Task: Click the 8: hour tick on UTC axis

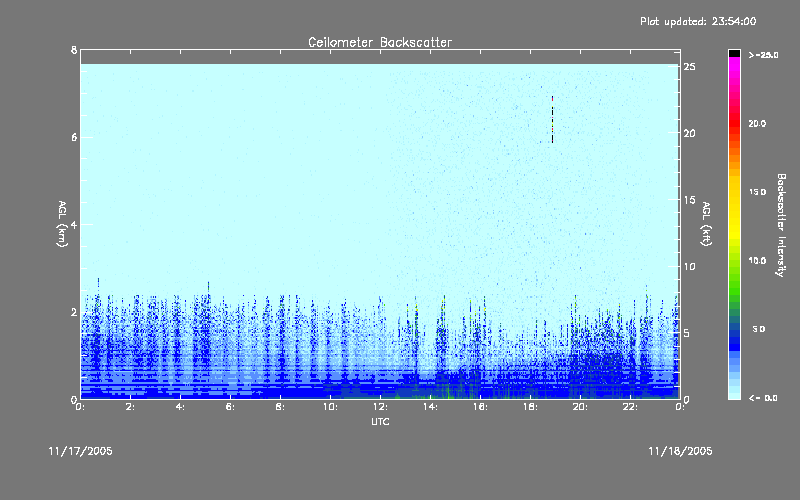Action: (x=281, y=407)
